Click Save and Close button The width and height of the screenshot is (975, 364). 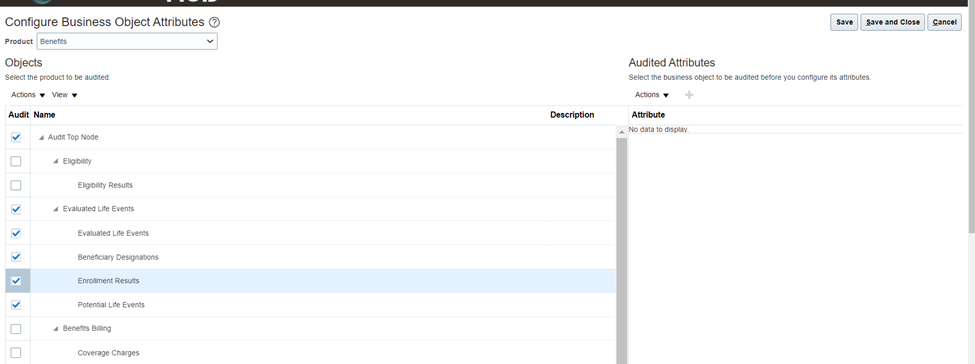click(x=892, y=22)
